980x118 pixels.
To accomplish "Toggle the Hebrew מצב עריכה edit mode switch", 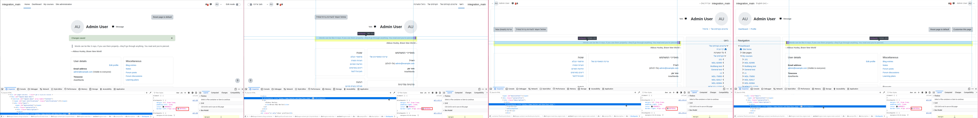I will click(250, 5).
